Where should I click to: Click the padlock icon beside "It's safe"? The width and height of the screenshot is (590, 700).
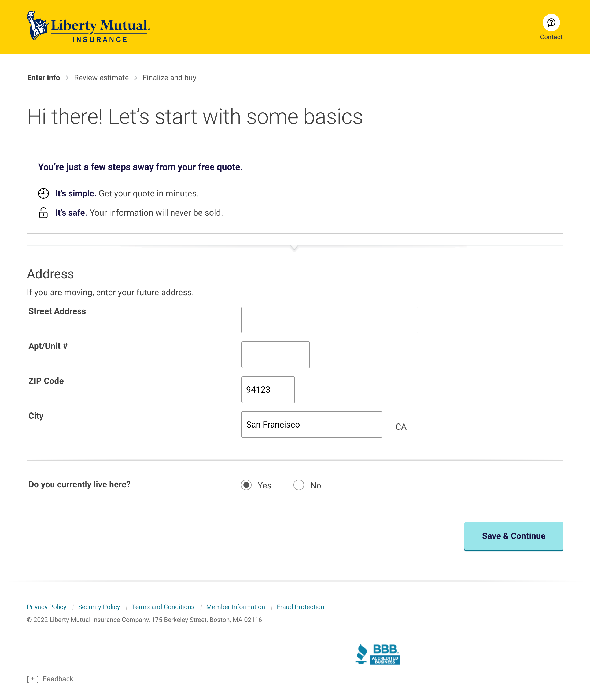[43, 213]
